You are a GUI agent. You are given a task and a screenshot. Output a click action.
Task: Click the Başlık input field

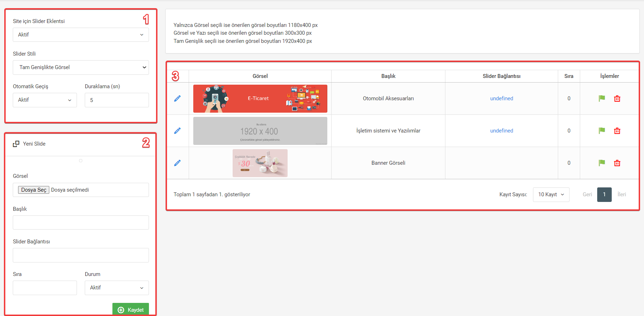coord(81,222)
